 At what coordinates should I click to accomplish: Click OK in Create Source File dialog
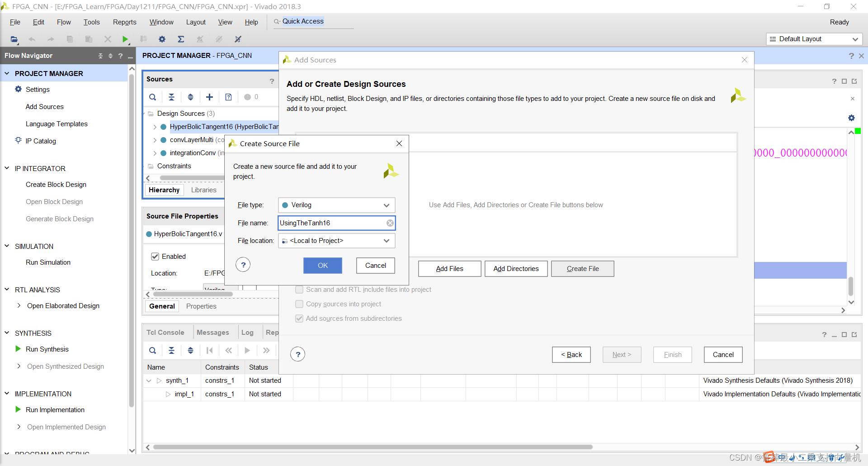point(322,266)
